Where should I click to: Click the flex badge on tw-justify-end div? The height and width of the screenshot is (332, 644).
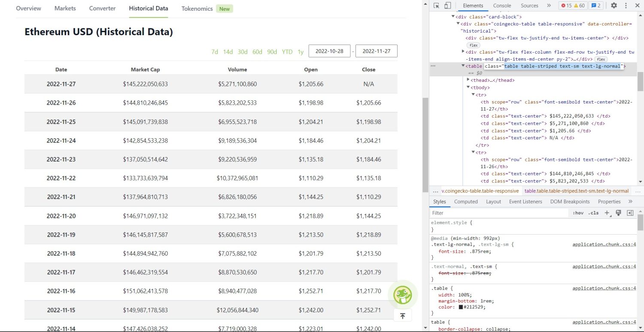coord(474,45)
